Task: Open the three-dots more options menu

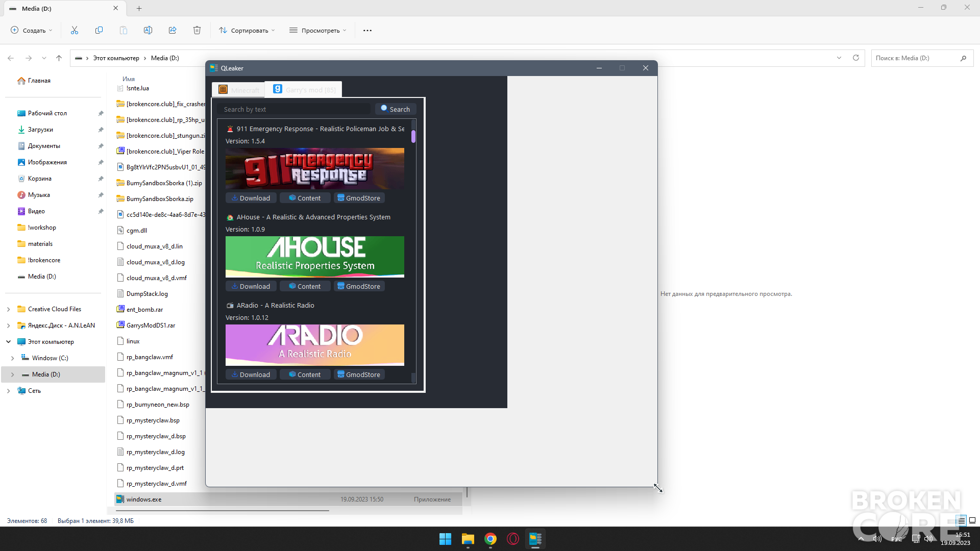Action: [x=367, y=31]
